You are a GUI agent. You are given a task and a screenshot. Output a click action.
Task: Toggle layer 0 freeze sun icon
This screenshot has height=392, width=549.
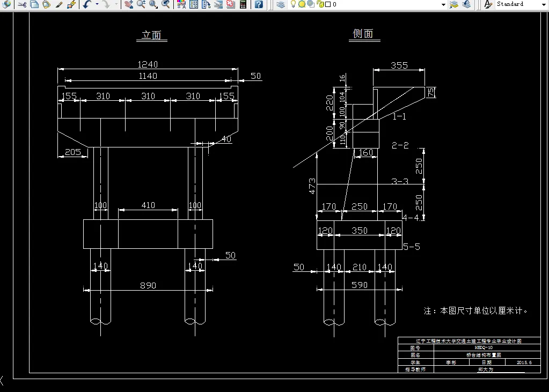pyautogui.click(x=302, y=4)
